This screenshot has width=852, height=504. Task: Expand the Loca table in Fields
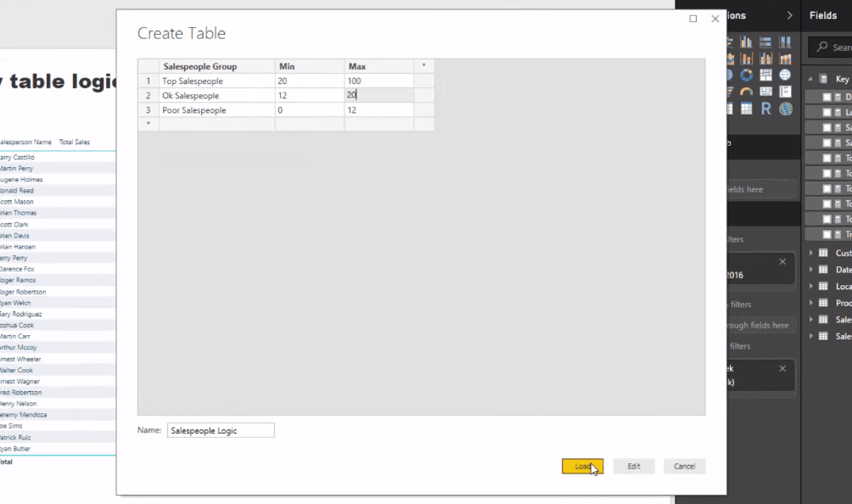pyautogui.click(x=810, y=286)
